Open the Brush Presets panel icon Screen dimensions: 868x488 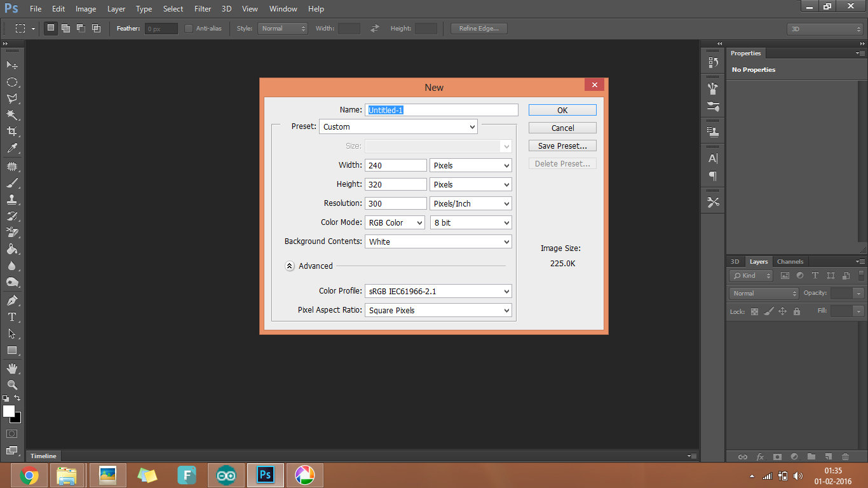pyautogui.click(x=713, y=89)
